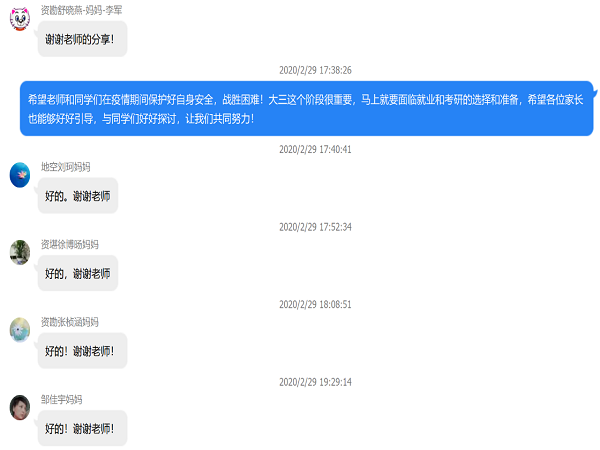Click 邹佳宇妈妈's portrait avatar
The image size is (600, 450).
tap(19, 408)
